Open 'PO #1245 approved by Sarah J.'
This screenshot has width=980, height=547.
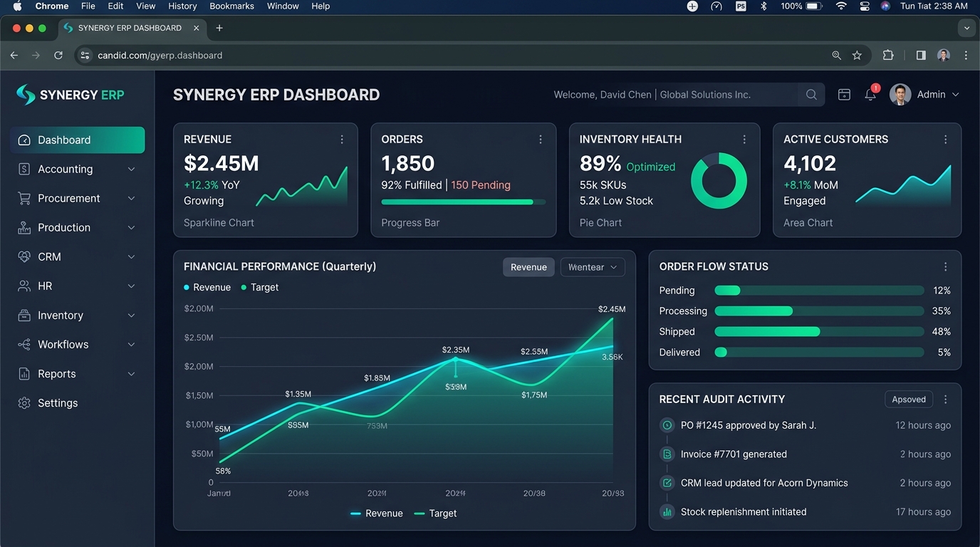coord(749,425)
